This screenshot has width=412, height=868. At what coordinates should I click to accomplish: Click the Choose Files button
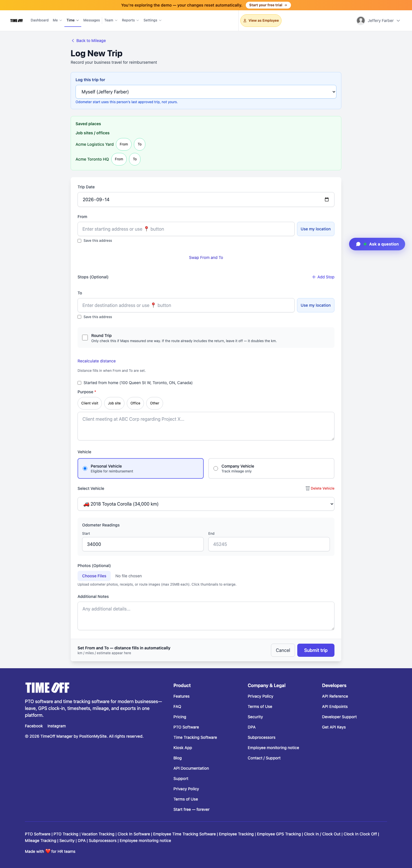pyautogui.click(x=94, y=576)
